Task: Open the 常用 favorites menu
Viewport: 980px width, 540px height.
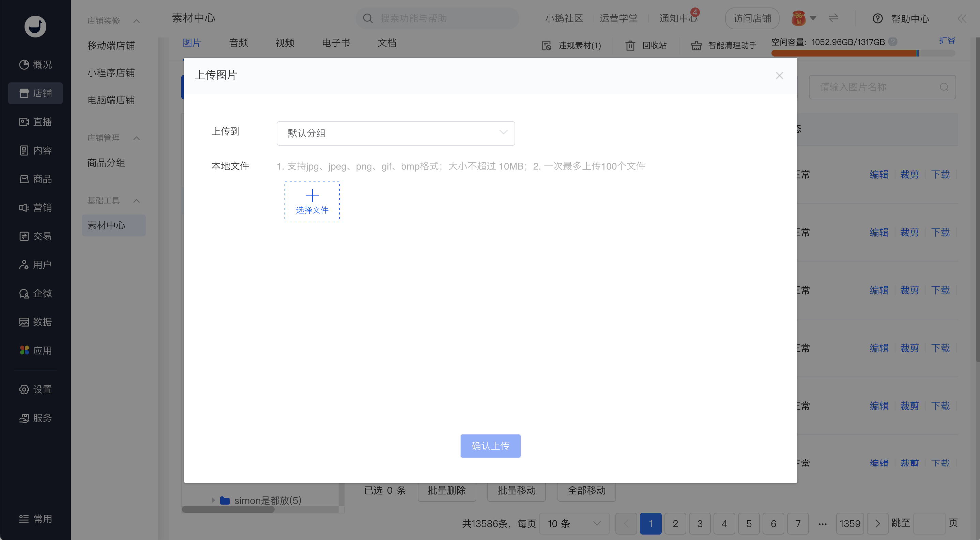Action: tap(35, 519)
